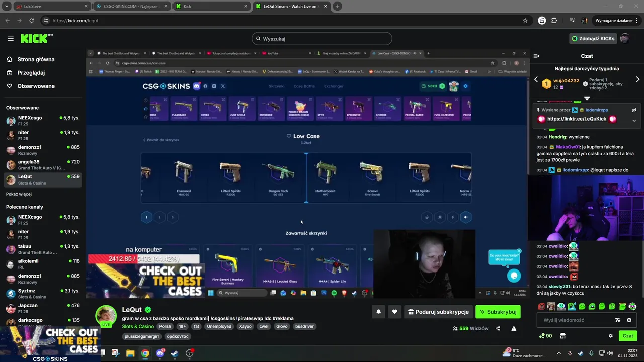Send message with Czat button

[628, 336]
